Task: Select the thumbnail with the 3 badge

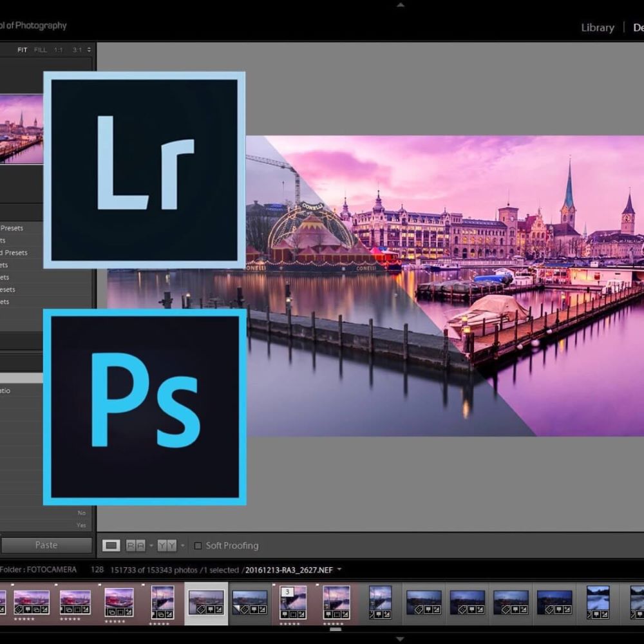Action: click(x=293, y=603)
